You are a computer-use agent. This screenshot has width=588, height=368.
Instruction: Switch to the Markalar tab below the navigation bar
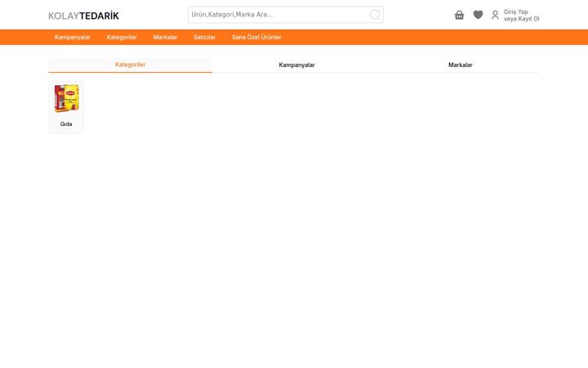(460, 65)
